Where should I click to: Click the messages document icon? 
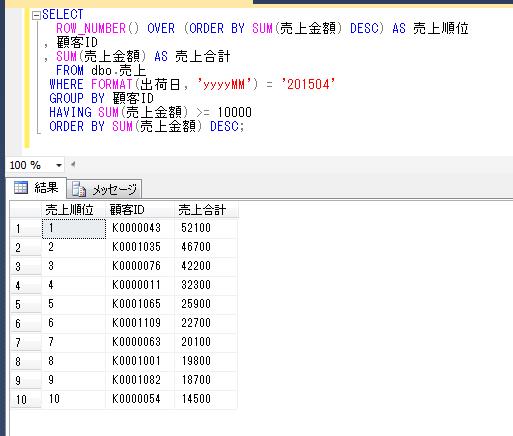click(79, 189)
